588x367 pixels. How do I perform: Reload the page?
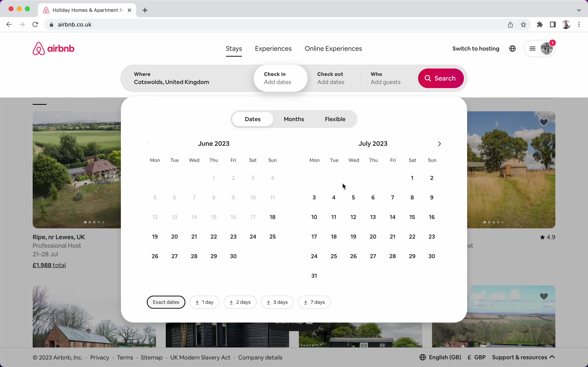(35, 24)
